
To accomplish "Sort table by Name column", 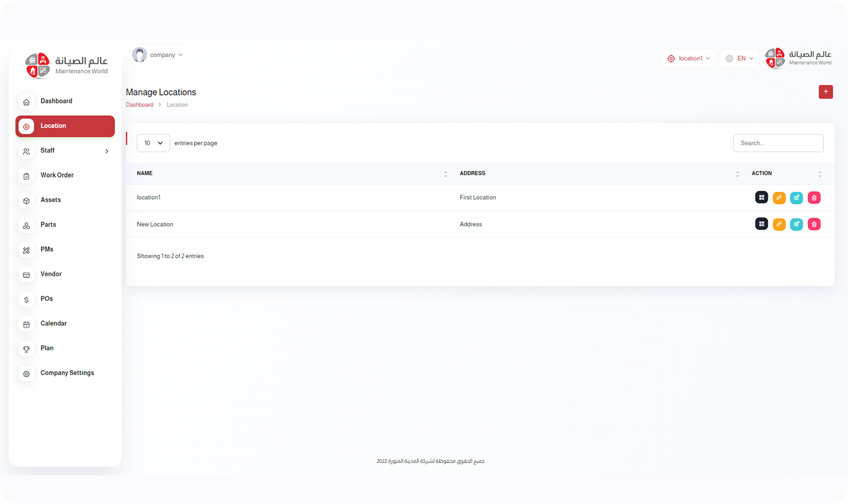I will tap(445, 173).
